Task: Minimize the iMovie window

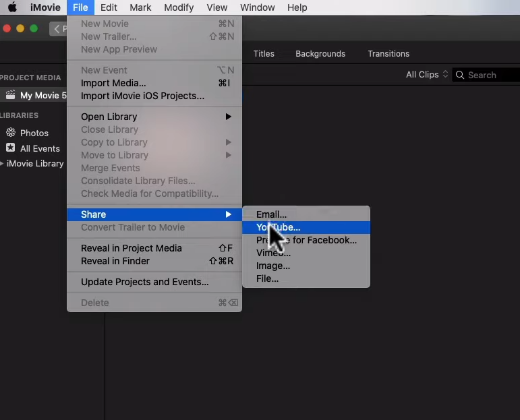Action: (x=20, y=28)
